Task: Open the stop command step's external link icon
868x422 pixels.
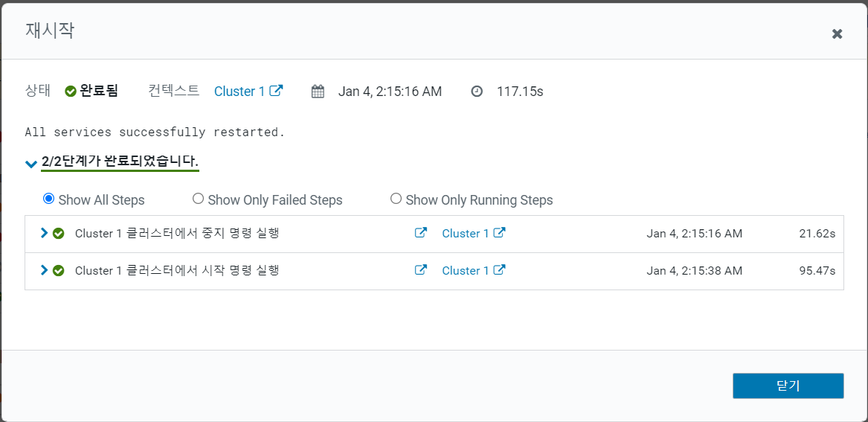Action: pos(421,233)
